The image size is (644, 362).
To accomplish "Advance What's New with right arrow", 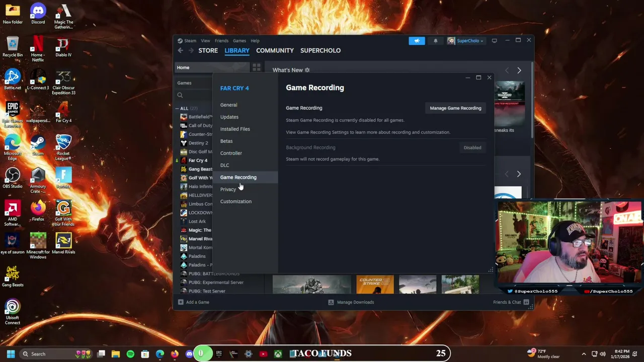I will click(x=519, y=70).
